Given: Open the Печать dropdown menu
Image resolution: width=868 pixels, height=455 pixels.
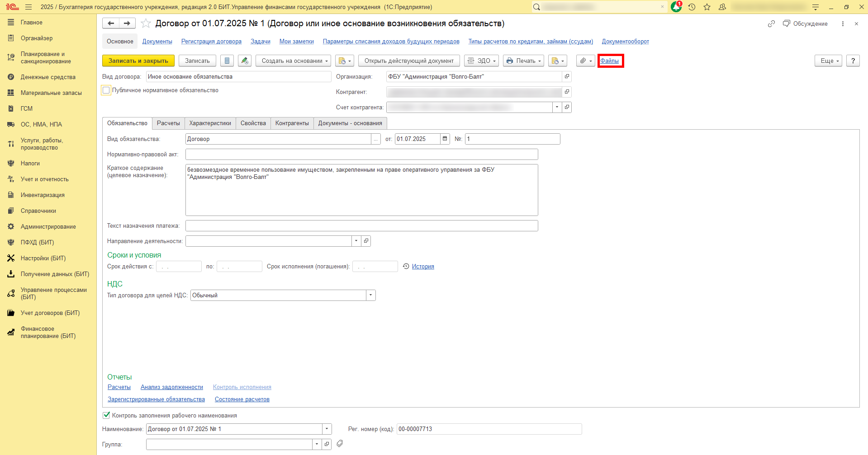Looking at the screenshot, I should [523, 61].
